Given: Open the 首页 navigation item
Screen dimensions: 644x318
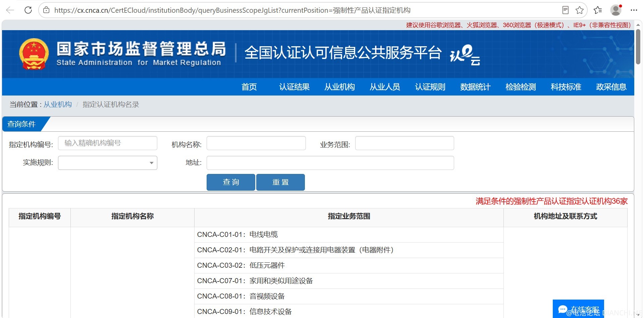Looking at the screenshot, I should pos(249,87).
